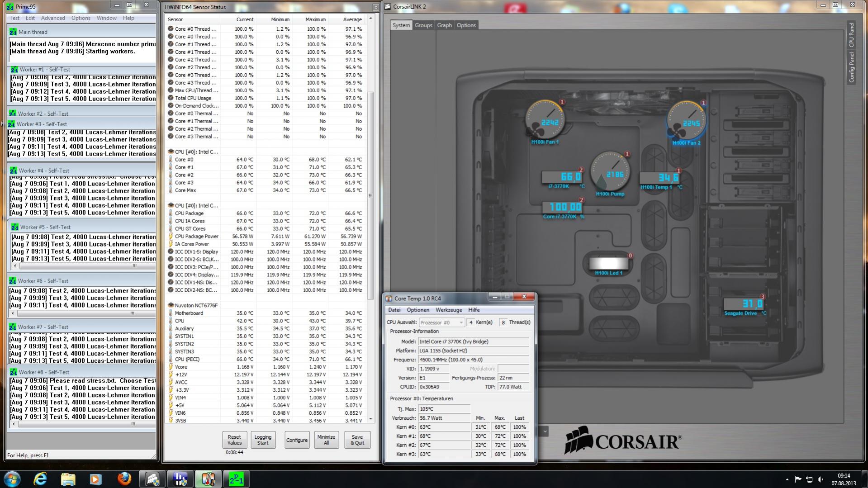Screen dimensions: 868x488
Task: Switch to the System tab in CorsairLINK
Action: [x=401, y=25]
